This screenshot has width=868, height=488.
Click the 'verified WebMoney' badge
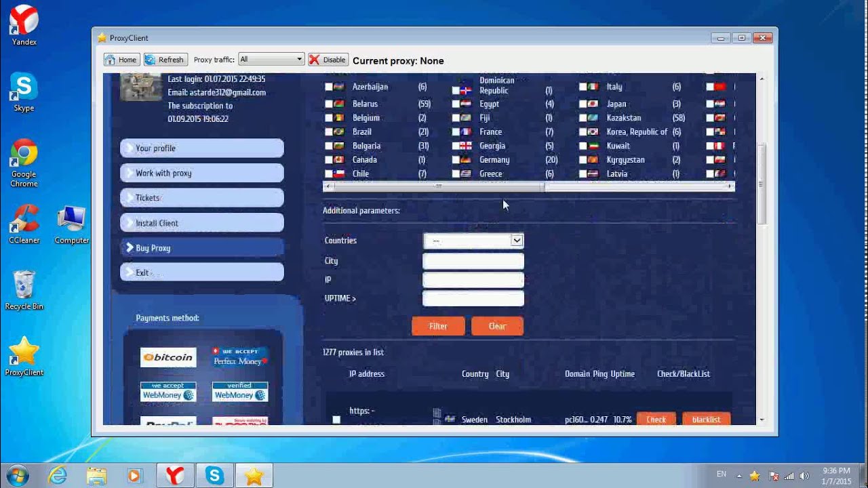click(240, 392)
